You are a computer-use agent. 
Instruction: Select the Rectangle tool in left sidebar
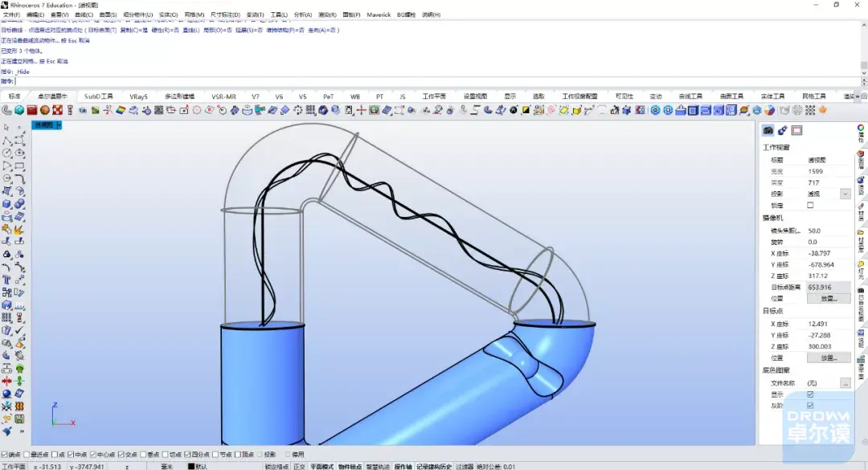(19, 166)
